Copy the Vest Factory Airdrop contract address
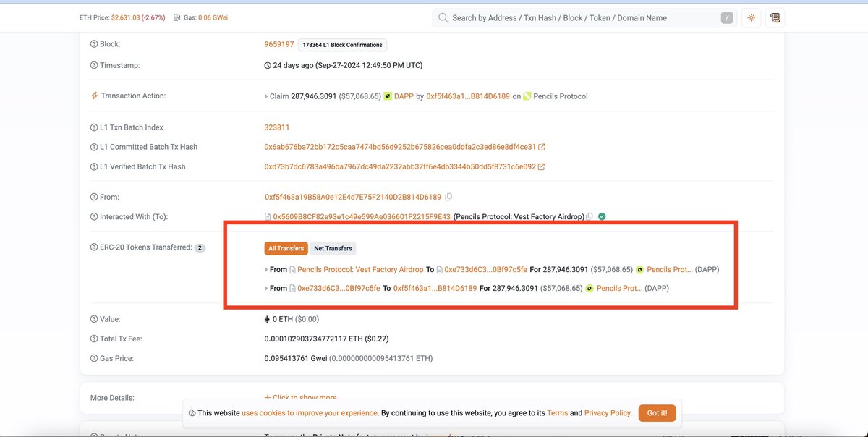Image resolution: width=868 pixels, height=437 pixels. (x=590, y=216)
